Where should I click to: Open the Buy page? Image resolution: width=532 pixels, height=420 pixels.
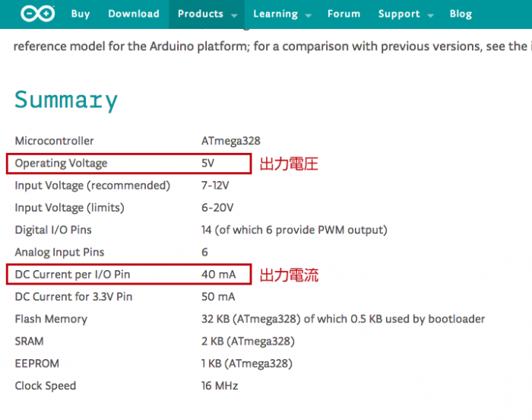coord(81,14)
